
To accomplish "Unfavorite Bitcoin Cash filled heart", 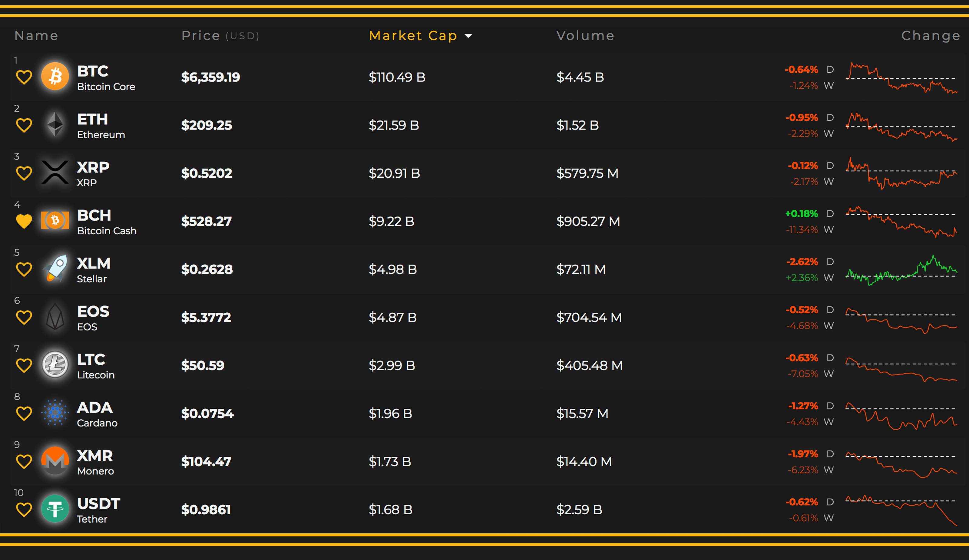I will coord(24,221).
